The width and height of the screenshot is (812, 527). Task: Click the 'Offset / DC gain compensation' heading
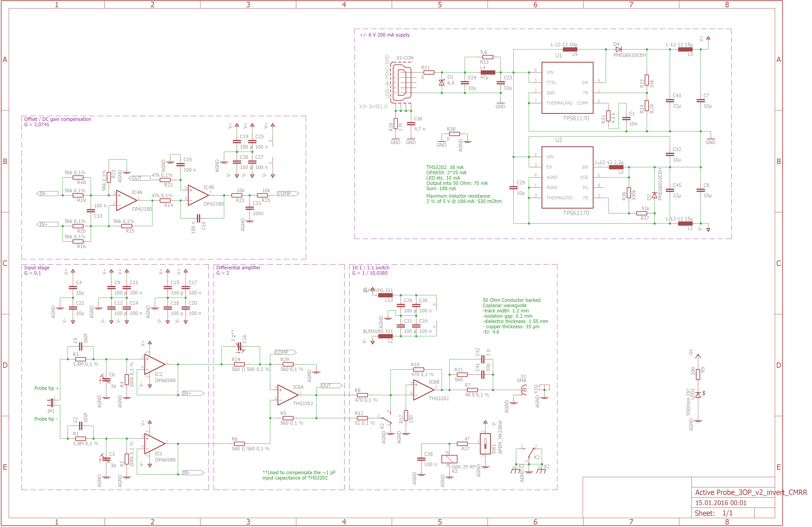coord(58,119)
